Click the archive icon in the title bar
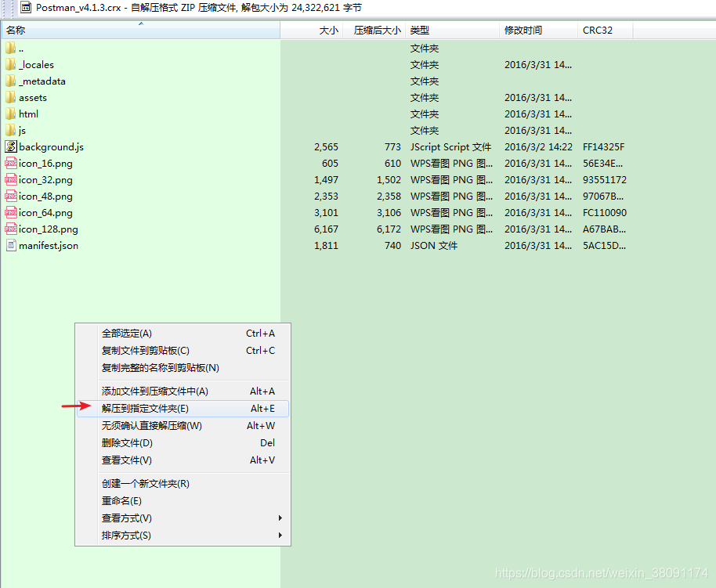716x588 pixels. coord(26,7)
